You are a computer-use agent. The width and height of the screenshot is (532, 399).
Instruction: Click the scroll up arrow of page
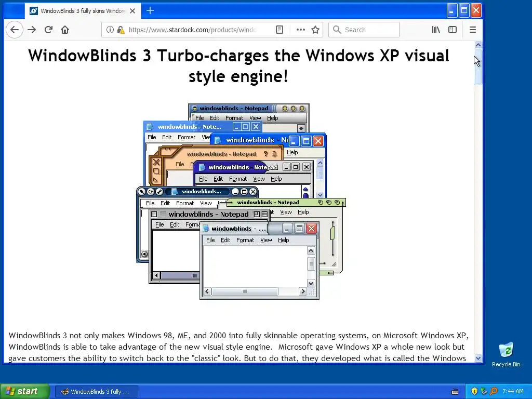[478, 45]
